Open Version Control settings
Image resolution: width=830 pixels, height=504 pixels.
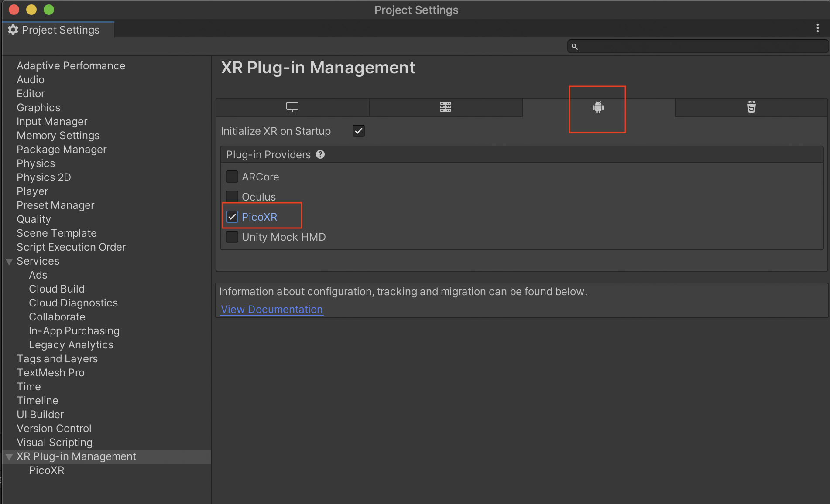tap(54, 429)
